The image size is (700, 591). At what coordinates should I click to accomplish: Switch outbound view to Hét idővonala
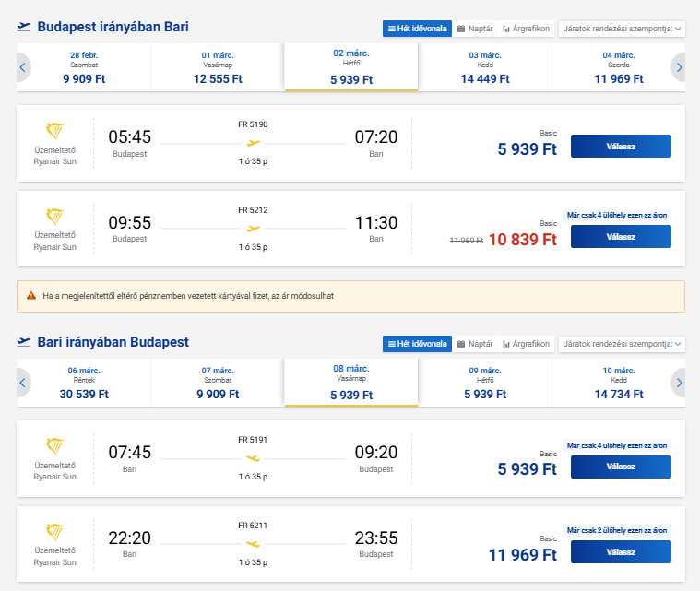pos(417,29)
